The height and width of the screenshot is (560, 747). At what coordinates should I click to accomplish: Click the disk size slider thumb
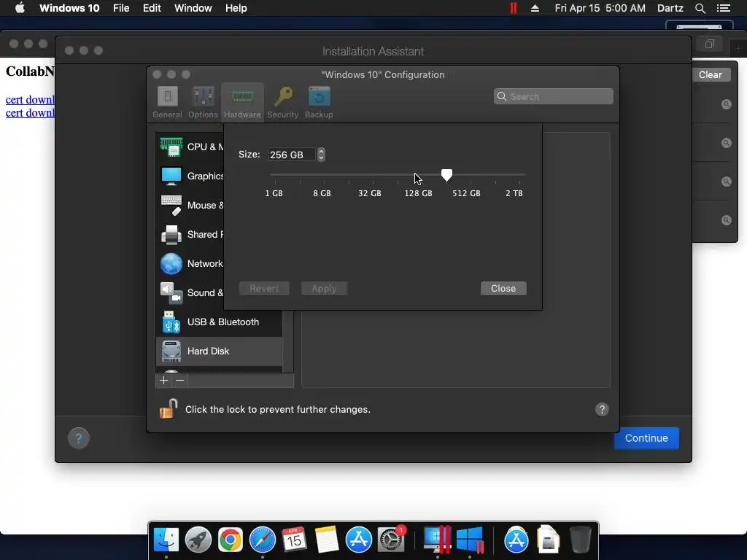(446, 175)
